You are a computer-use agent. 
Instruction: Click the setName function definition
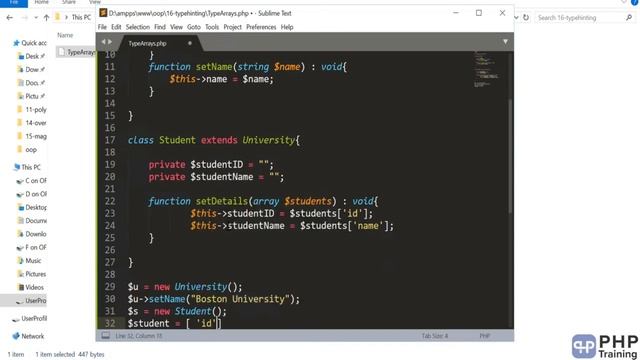[x=214, y=67]
